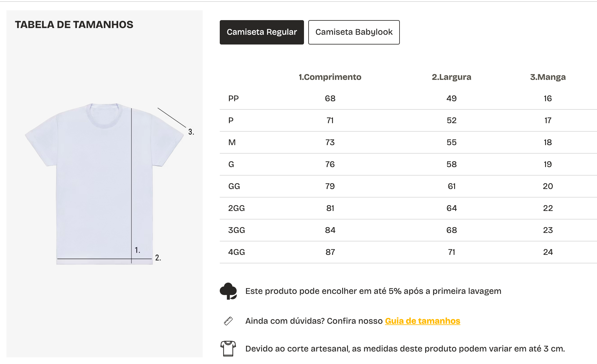Click the length marker number 1 on diagram
Screen dimensions: 597x364
(x=137, y=250)
